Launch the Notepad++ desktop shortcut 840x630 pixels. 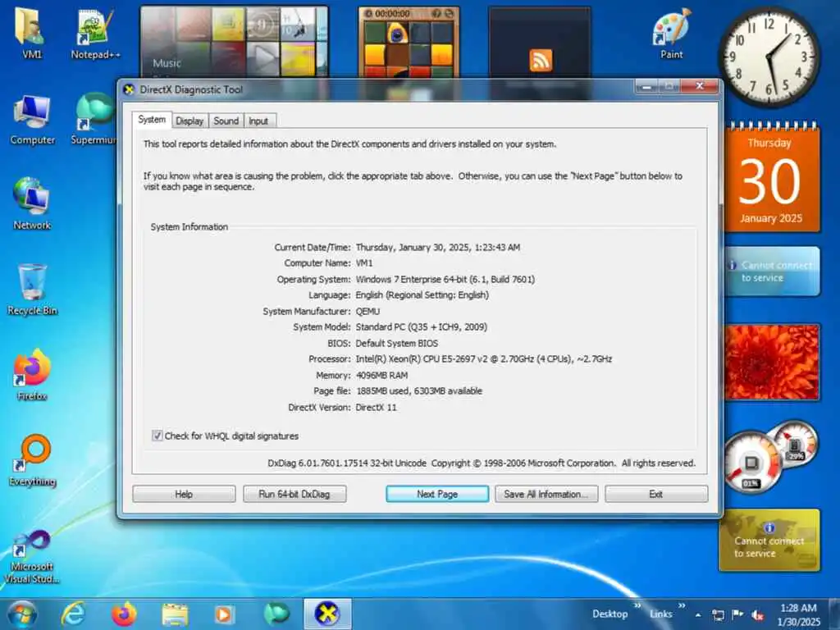point(95,32)
